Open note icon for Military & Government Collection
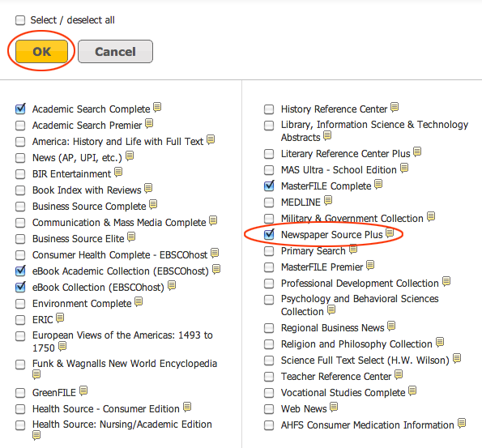This screenshot has width=482, height=448. click(x=431, y=217)
